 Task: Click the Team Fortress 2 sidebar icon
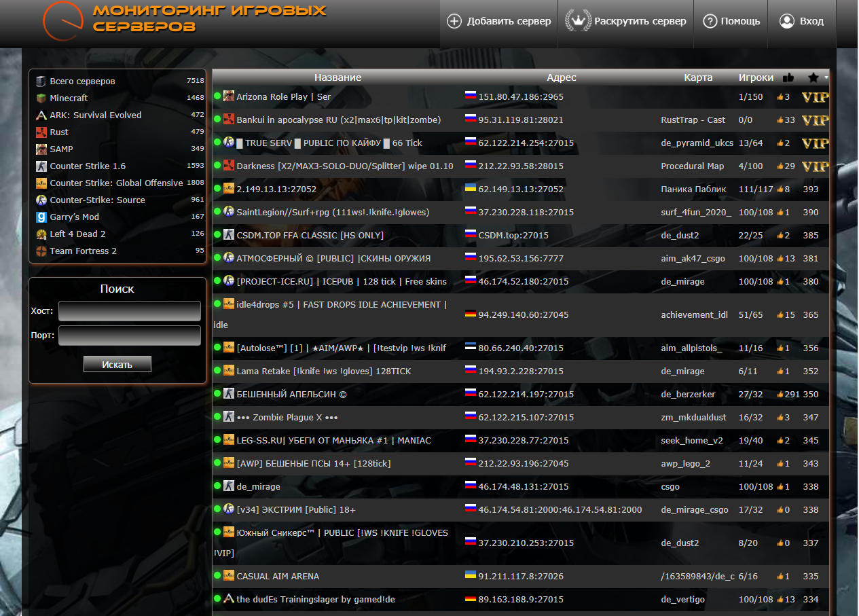(x=41, y=251)
